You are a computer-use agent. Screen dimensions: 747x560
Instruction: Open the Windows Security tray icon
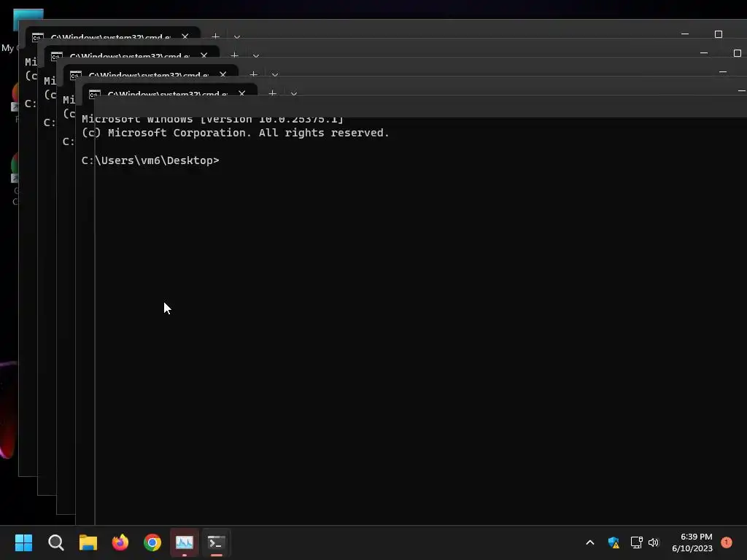tap(614, 542)
